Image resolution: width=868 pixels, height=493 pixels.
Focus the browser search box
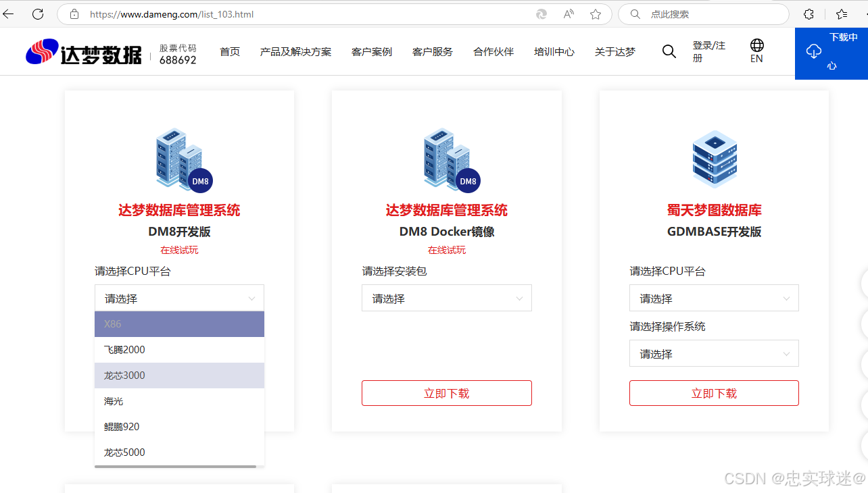[x=703, y=14]
